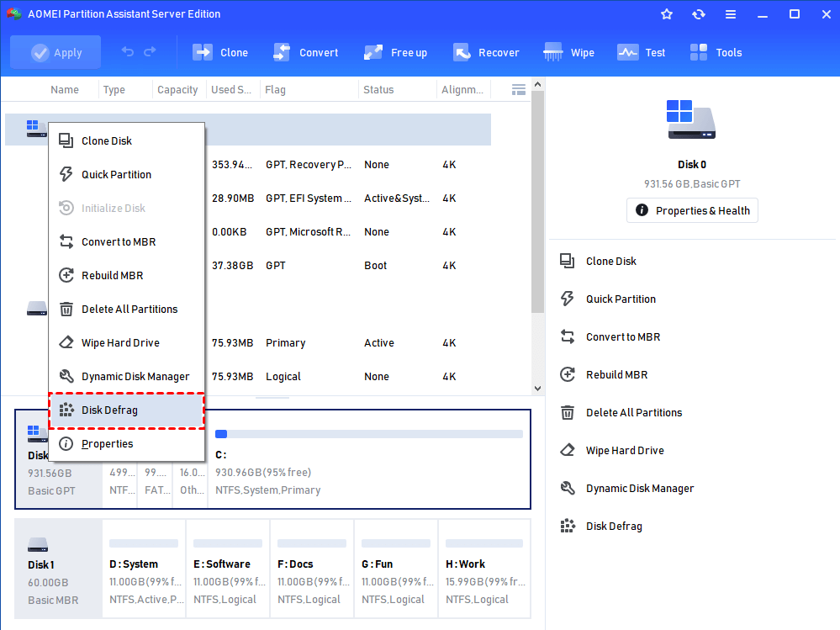Click Wipe Hard Drive eraser icon in right panel
This screenshot has height=630, width=840.
(x=568, y=451)
